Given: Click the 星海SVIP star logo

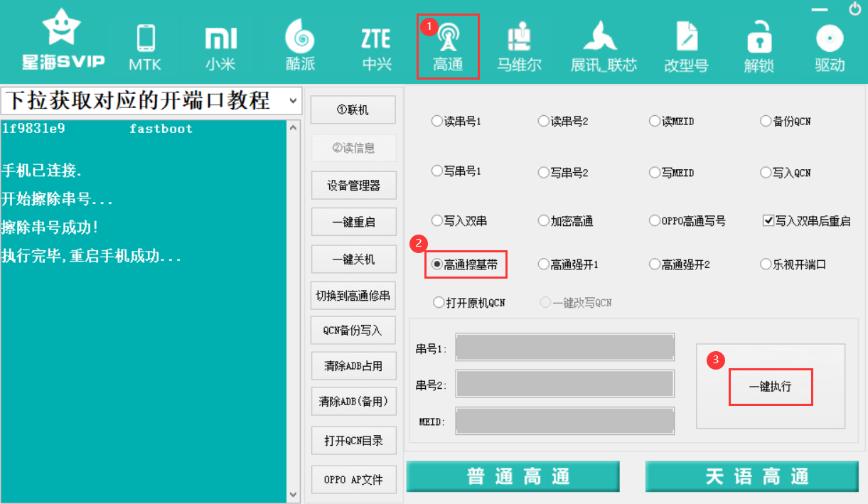Looking at the screenshot, I should point(63,40).
